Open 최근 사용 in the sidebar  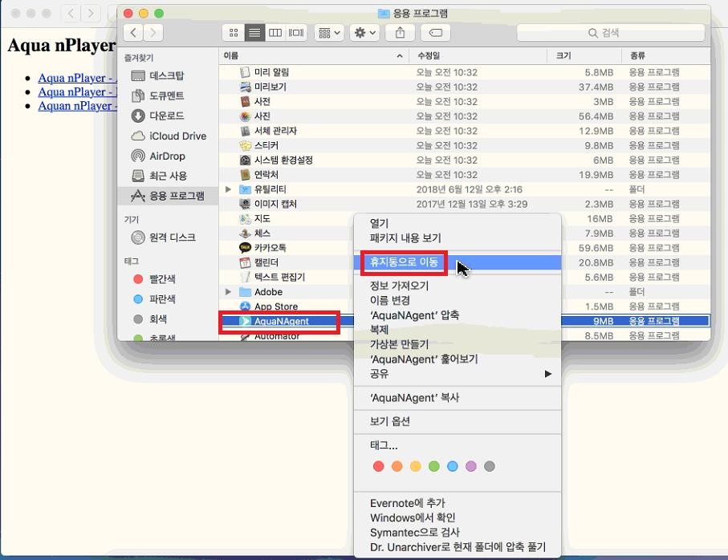[x=168, y=176]
